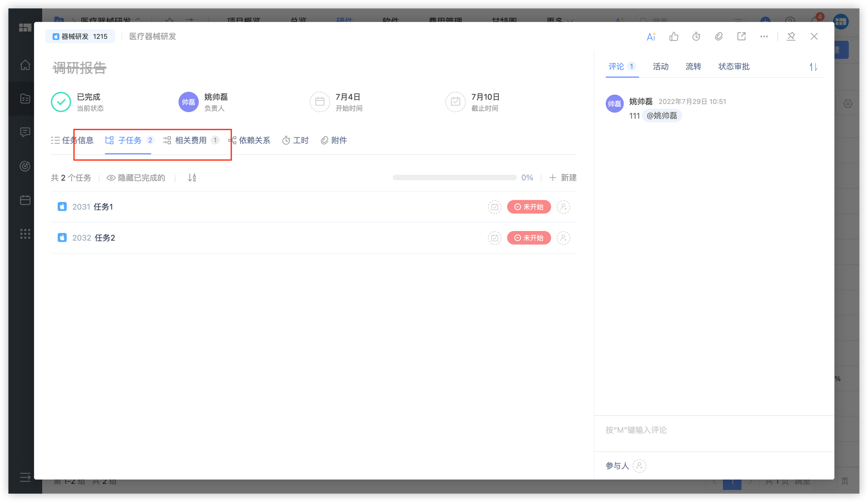The height and width of the screenshot is (502, 868).
Task: Open the 医疗器械研发 project breadcrumb link
Action: (152, 36)
